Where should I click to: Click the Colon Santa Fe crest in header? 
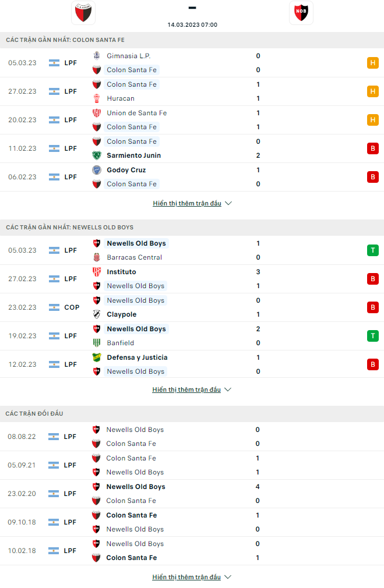[x=83, y=13]
